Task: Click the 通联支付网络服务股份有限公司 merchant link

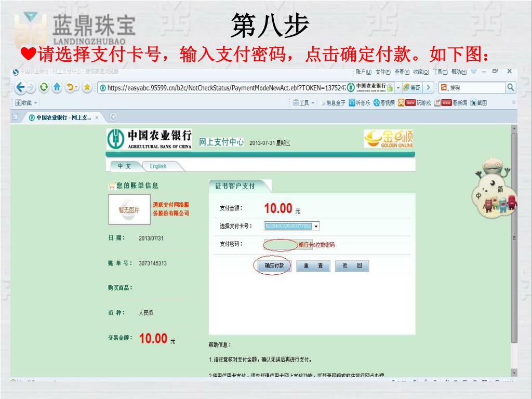Action: tap(170, 209)
